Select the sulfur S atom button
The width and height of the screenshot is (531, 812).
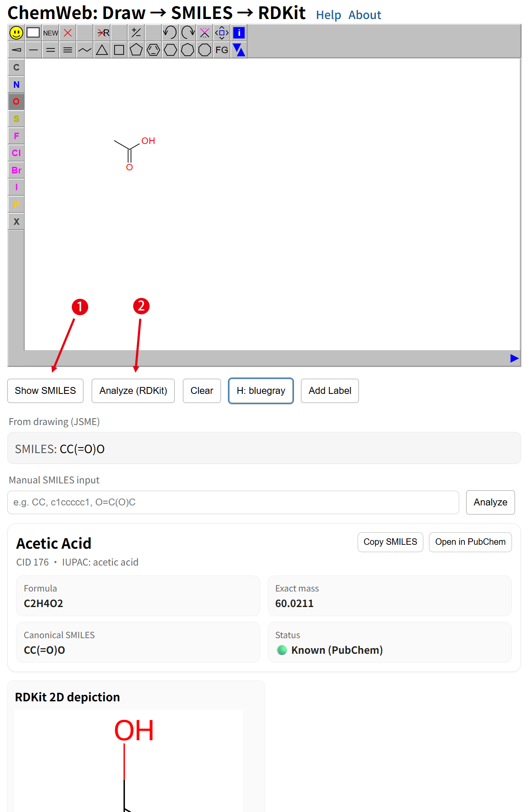(16, 119)
